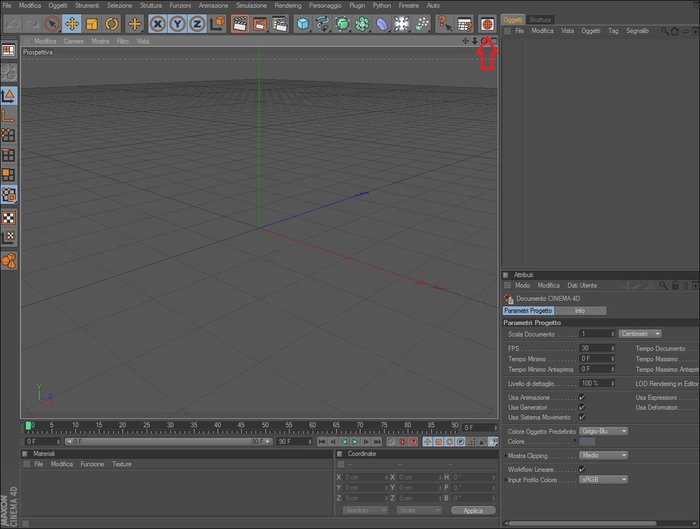Viewport: 700px width, 529px height.
Task: Switch to the Struttura tab
Action: (540, 20)
